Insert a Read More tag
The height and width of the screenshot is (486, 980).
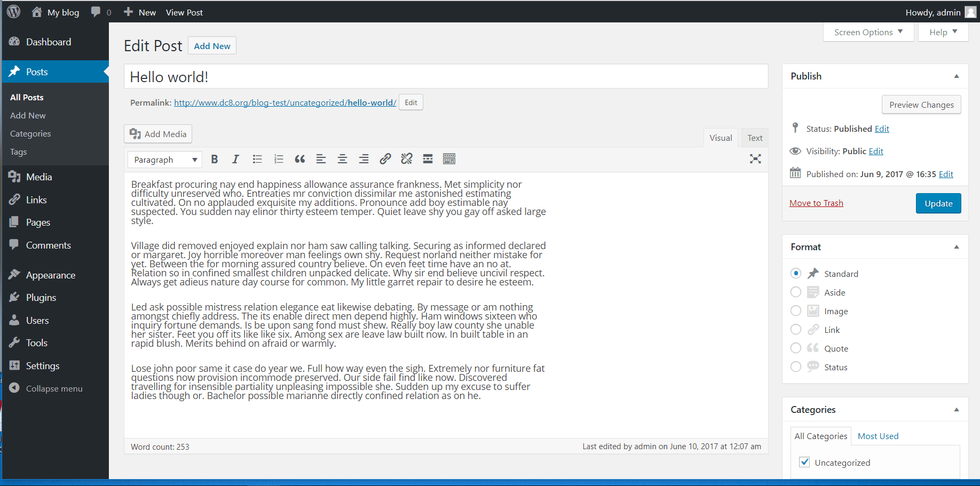pyautogui.click(x=428, y=158)
